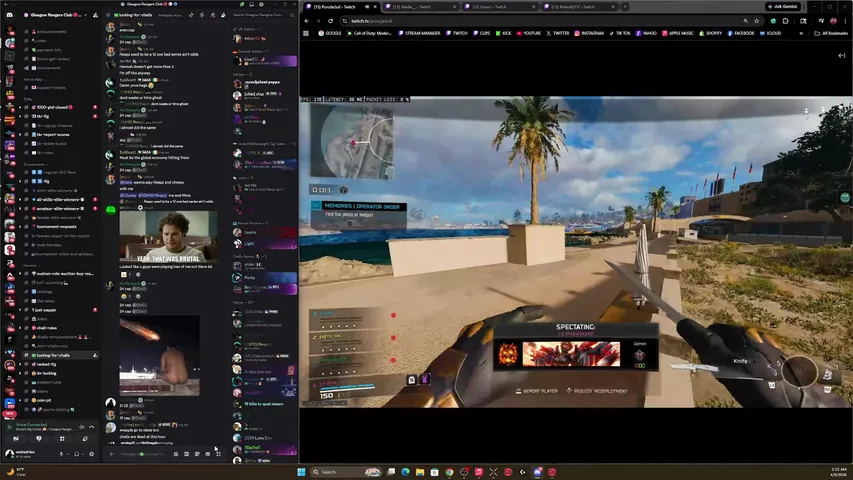Viewport: 853px width, 480px height.
Task: Share your screen in Discord voice panel
Action: coord(39,439)
